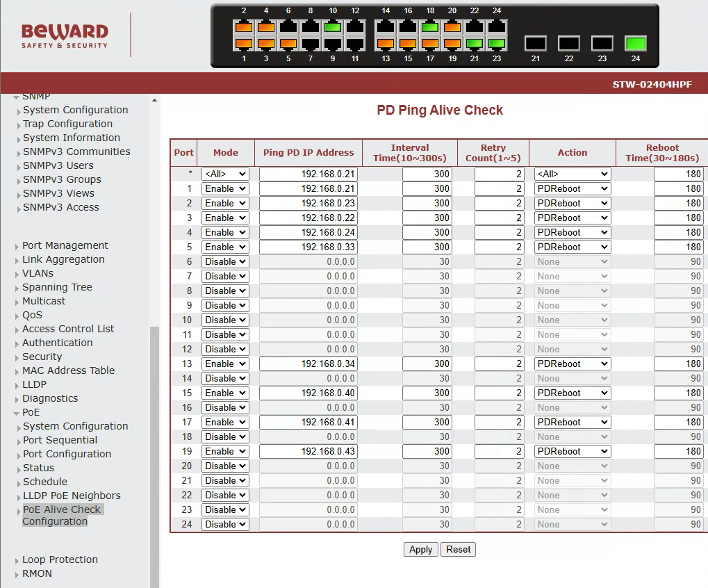708x588 pixels.
Task: Click the Beward Safety & Security logo
Action: pyautogui.click(x=65, y=35)
